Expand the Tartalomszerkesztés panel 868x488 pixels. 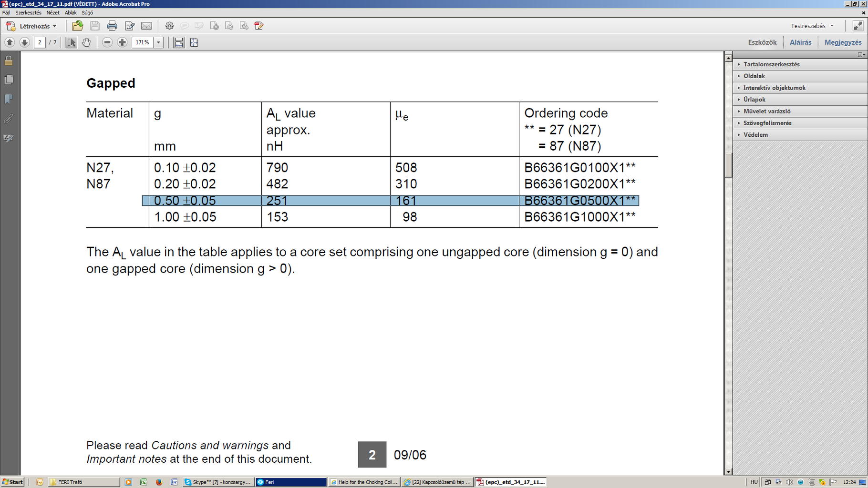click(800, 64)
